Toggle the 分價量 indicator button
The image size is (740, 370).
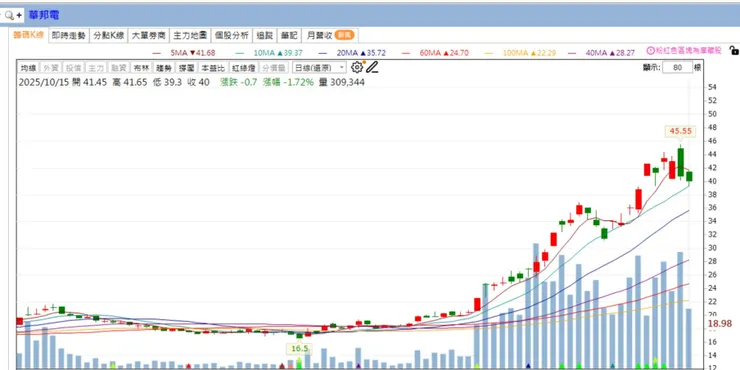click(274, 68)
